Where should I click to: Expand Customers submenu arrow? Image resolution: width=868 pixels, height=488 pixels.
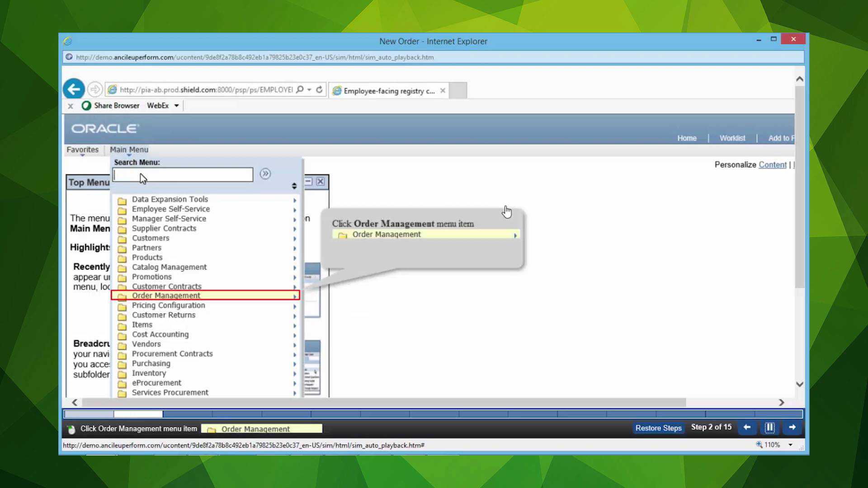tap(294, 239)
